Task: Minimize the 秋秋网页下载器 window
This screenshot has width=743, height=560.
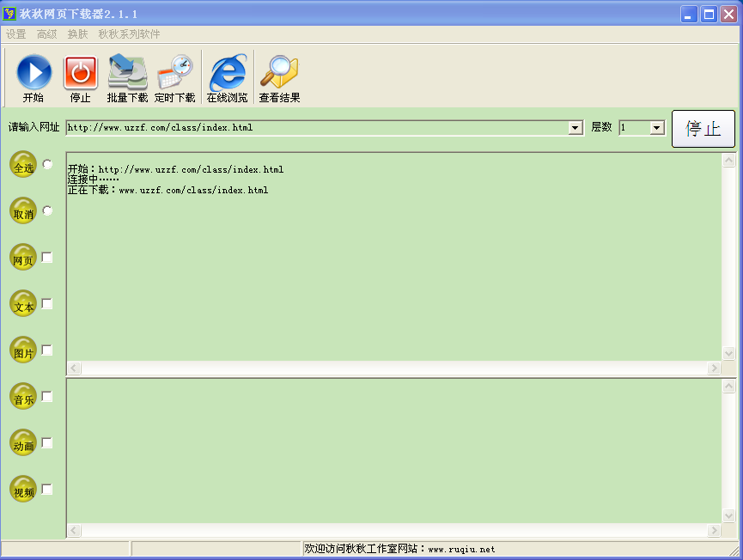Action: click(689, 15)
